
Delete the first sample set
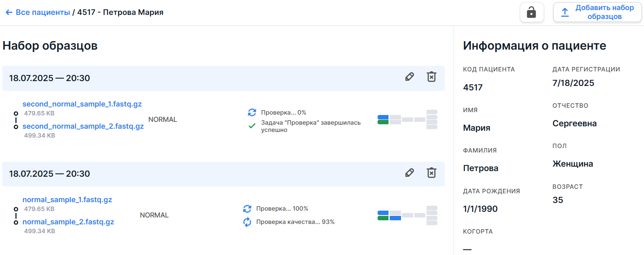431,77
